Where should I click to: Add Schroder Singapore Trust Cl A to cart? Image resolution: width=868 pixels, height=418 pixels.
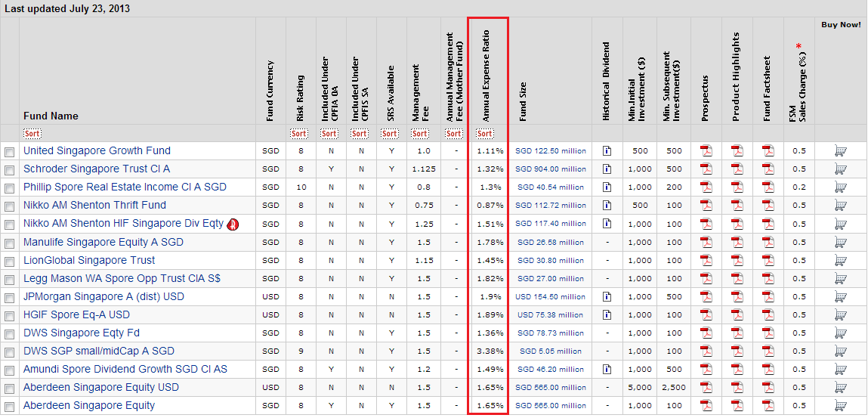pos(840,169)
